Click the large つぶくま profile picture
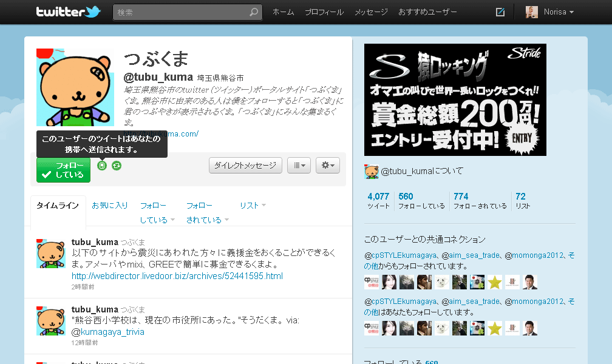 75,87
